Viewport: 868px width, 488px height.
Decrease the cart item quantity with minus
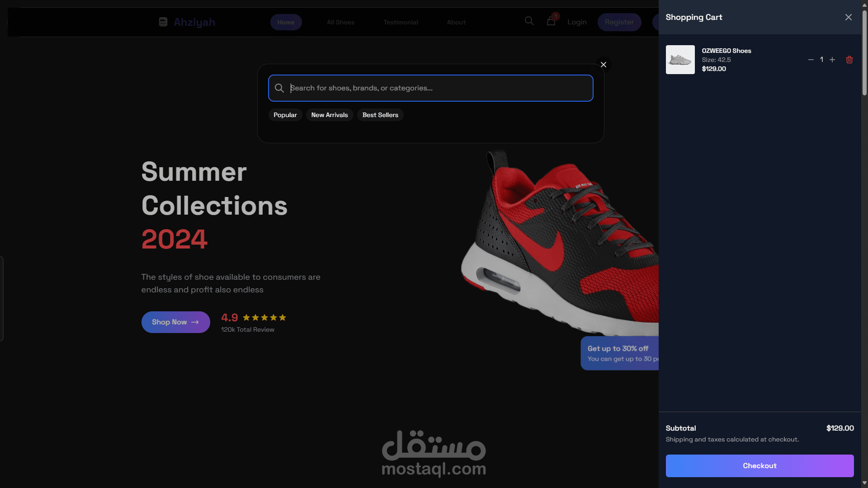[811, 60]
